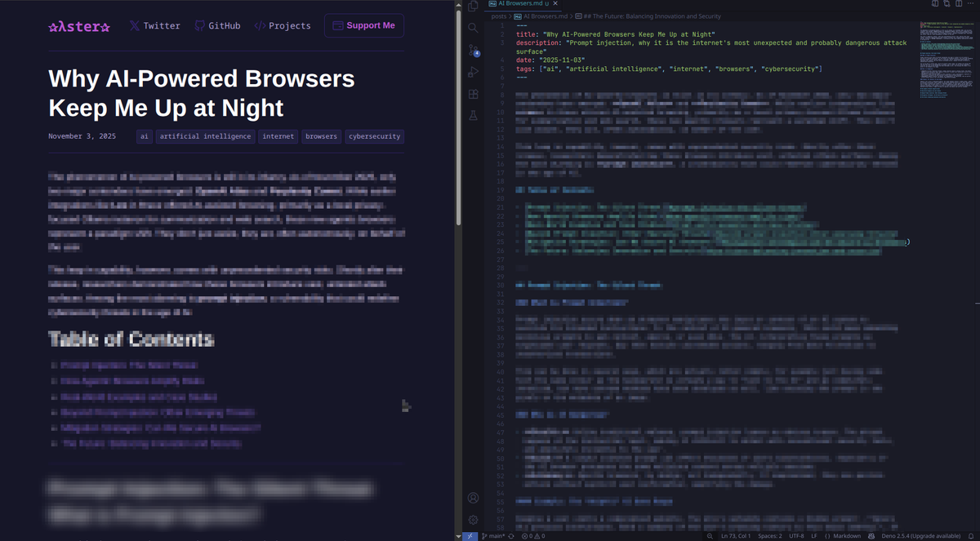Click the tags line in editor front matter
This screenshot has width=980, height=541.
tap(670, 69)
